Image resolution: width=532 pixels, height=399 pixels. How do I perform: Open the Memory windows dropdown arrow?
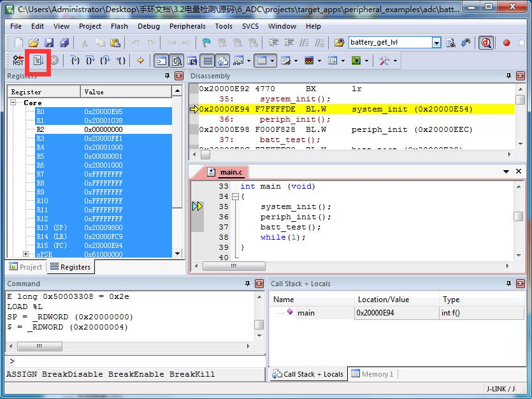click(273, 61)
